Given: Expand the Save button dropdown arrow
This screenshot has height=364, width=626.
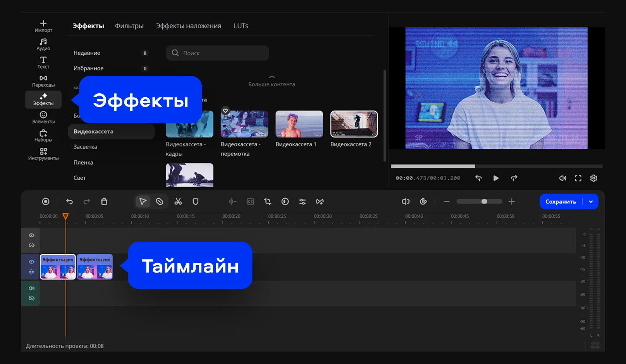Looking at the screenshot, I should tap(591, 201).
